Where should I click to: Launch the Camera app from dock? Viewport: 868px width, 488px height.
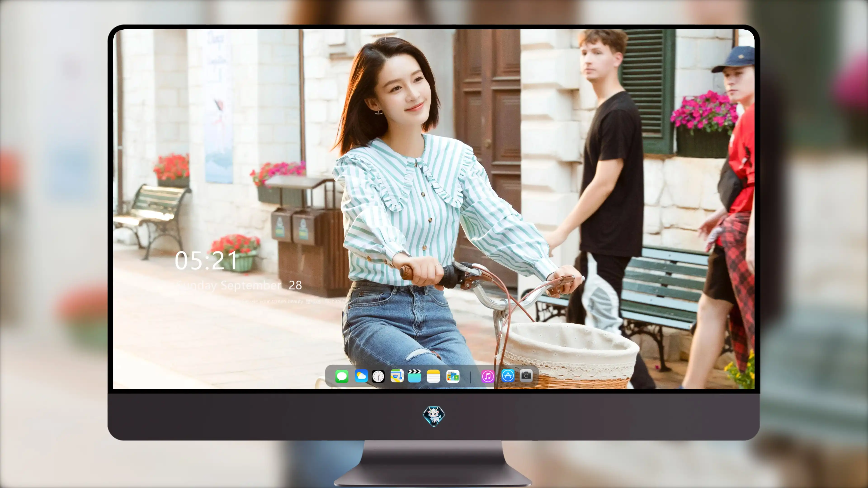[526, 375]
